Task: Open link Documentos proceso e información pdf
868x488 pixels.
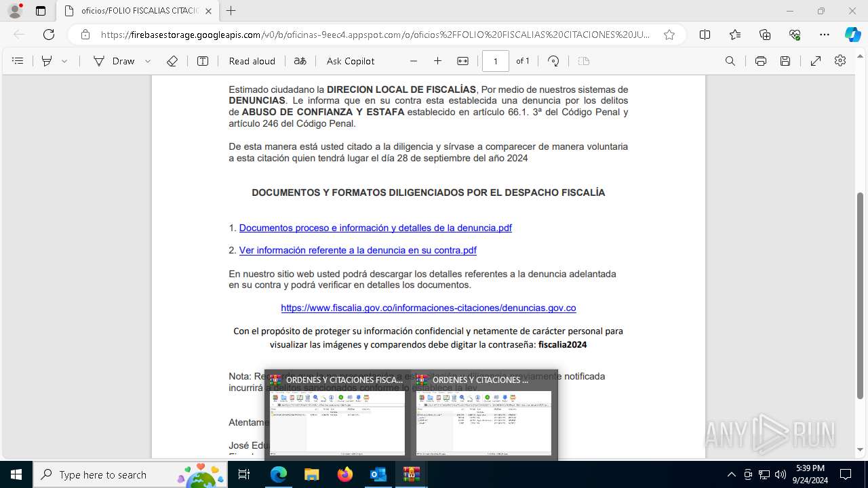Action: (x=375, y=228)
